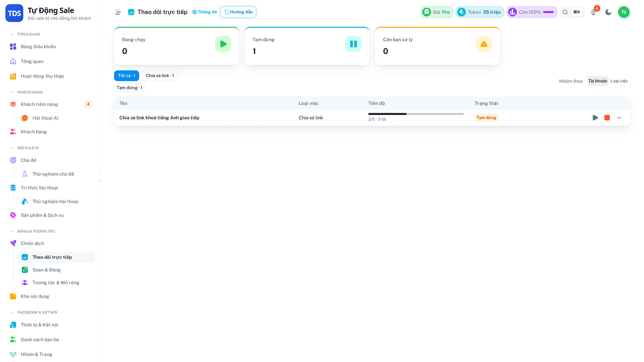Group by Tài khoản
The image size is (644, 362).
tap(598, 81)
